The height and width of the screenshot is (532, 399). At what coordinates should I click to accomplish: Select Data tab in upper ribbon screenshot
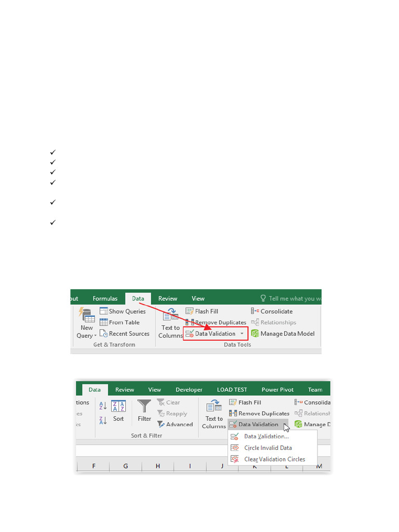point(138,299)
